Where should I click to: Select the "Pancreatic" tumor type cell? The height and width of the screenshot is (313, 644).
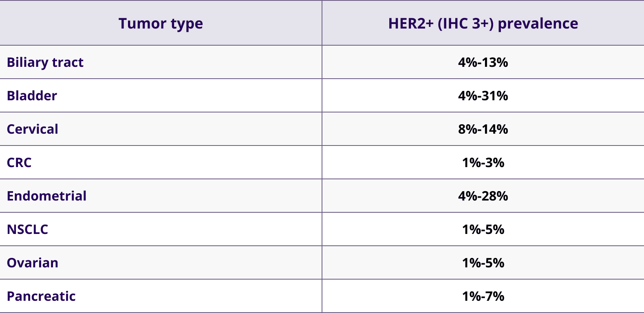[41, 296]
